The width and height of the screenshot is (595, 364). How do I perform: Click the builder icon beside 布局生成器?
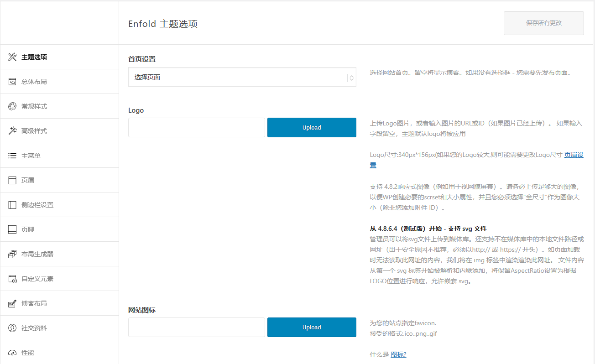12,254
